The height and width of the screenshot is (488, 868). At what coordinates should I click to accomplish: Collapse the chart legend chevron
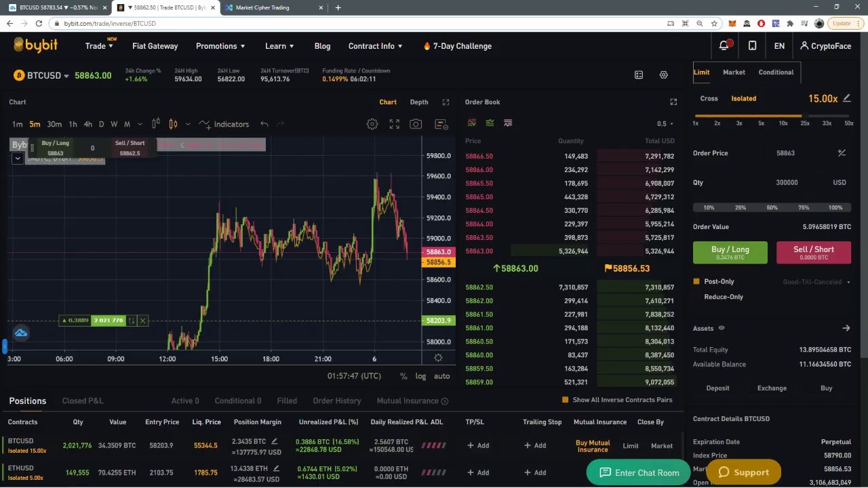pyautogui.click(x=18, y=159)
